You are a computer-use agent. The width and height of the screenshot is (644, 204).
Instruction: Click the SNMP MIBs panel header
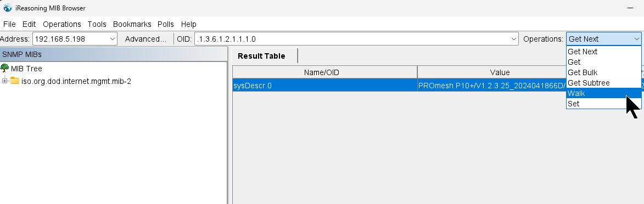114,54
